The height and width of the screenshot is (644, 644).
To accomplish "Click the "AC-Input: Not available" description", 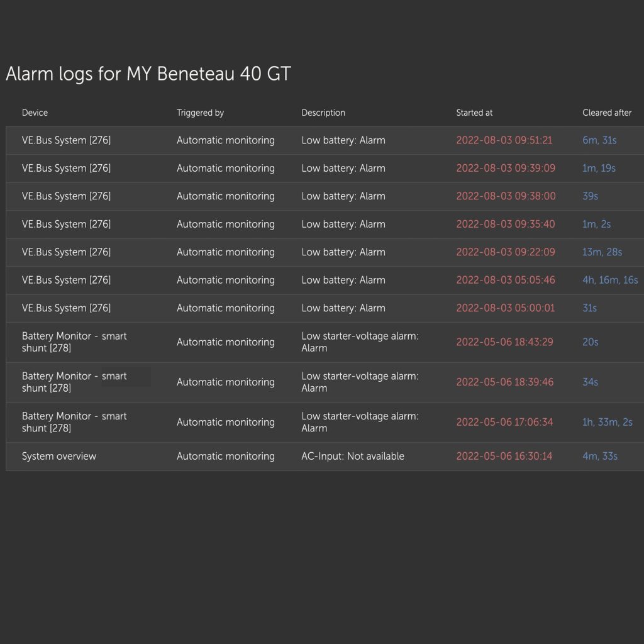I will coord(353,457).
